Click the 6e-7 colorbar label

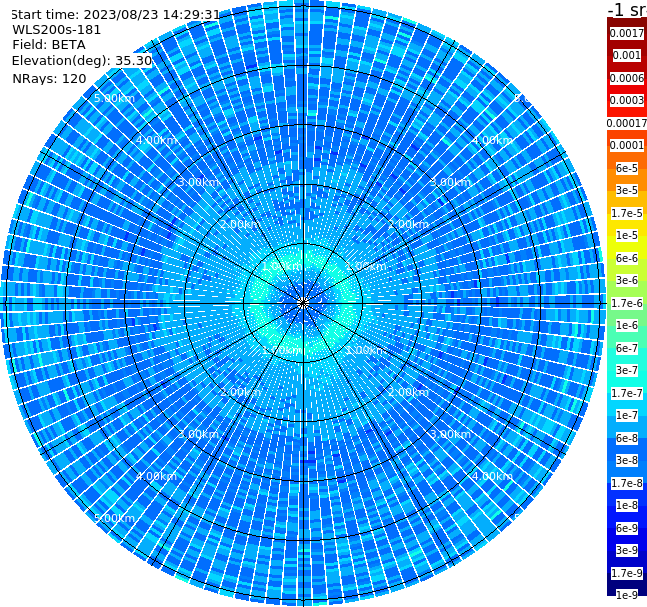click(627, 348)
